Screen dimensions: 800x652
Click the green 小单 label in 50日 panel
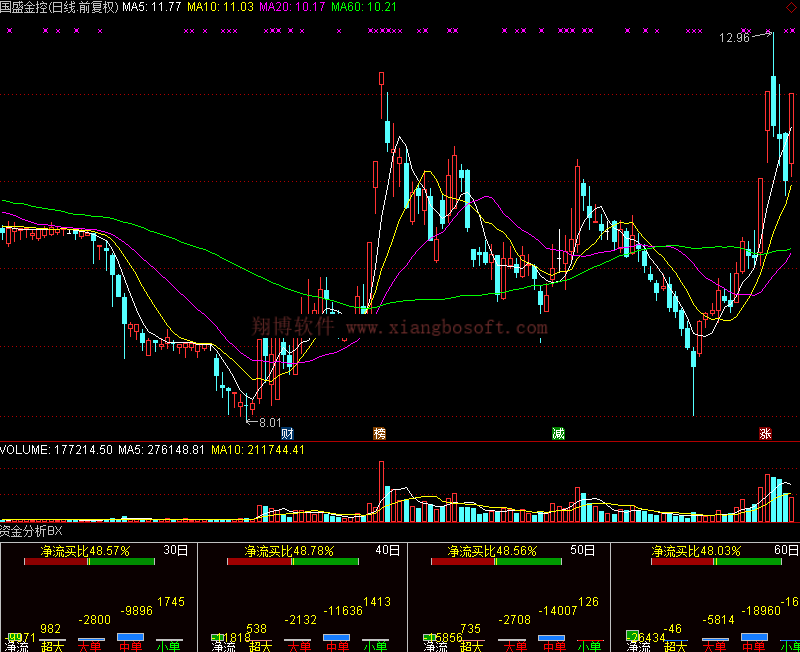pyautogui.click(x=590, y=647)
